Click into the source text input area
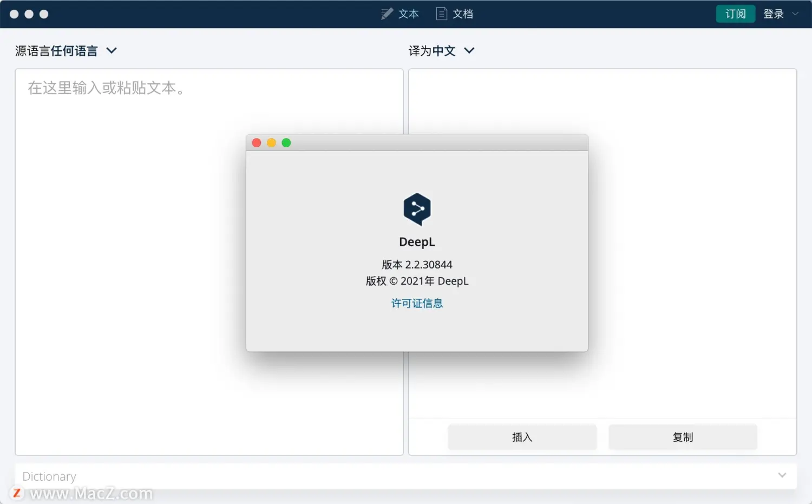 209,261
